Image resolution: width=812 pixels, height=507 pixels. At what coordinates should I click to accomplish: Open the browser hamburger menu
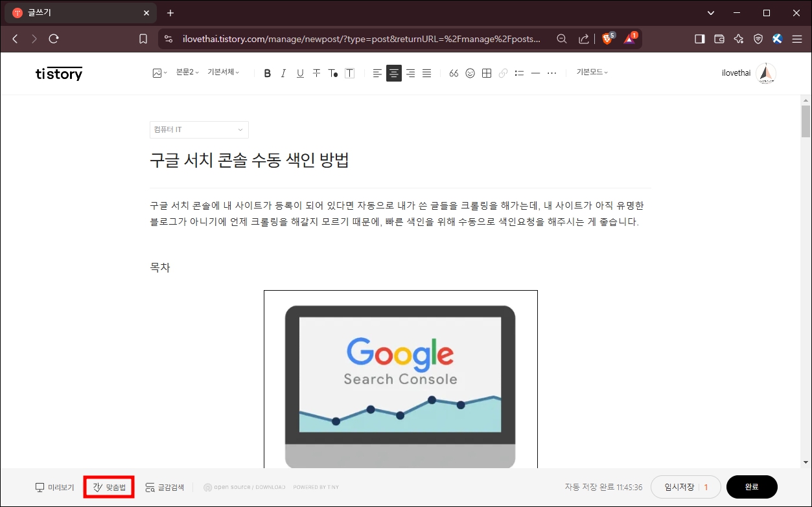(x=797, y=39)
